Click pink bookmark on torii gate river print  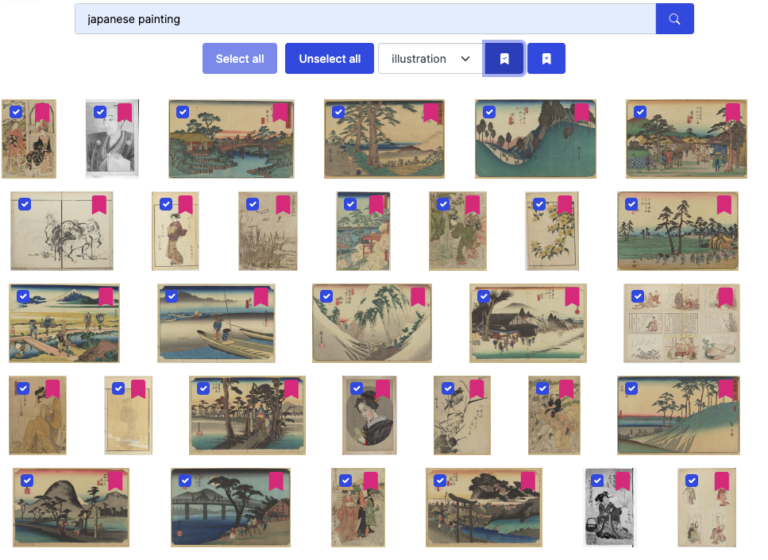click(x=528, y=481)
